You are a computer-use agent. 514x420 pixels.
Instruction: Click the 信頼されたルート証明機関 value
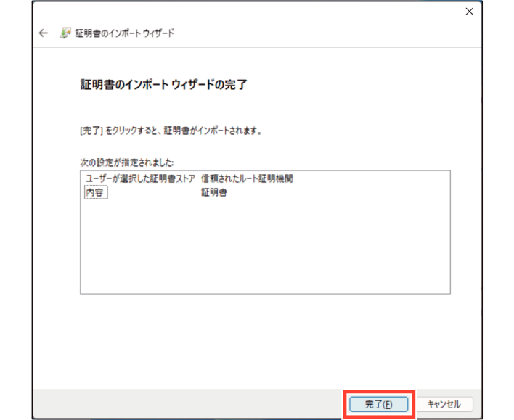pos(247,179)
